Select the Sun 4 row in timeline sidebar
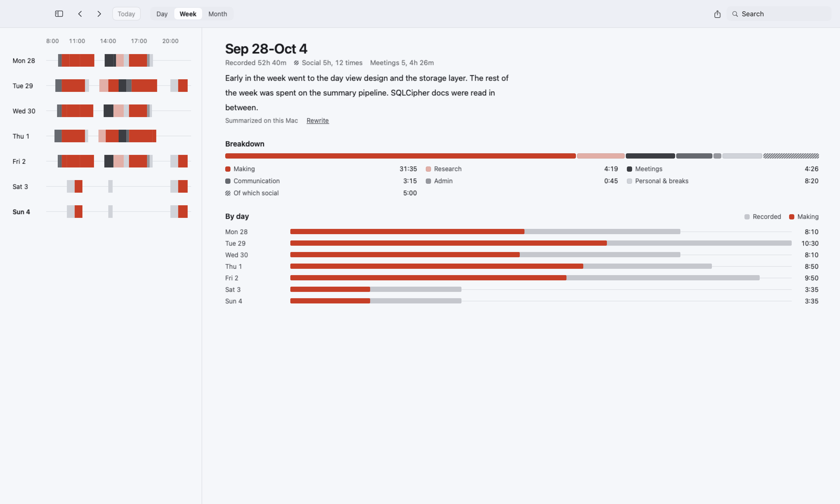 coord(101,212)
